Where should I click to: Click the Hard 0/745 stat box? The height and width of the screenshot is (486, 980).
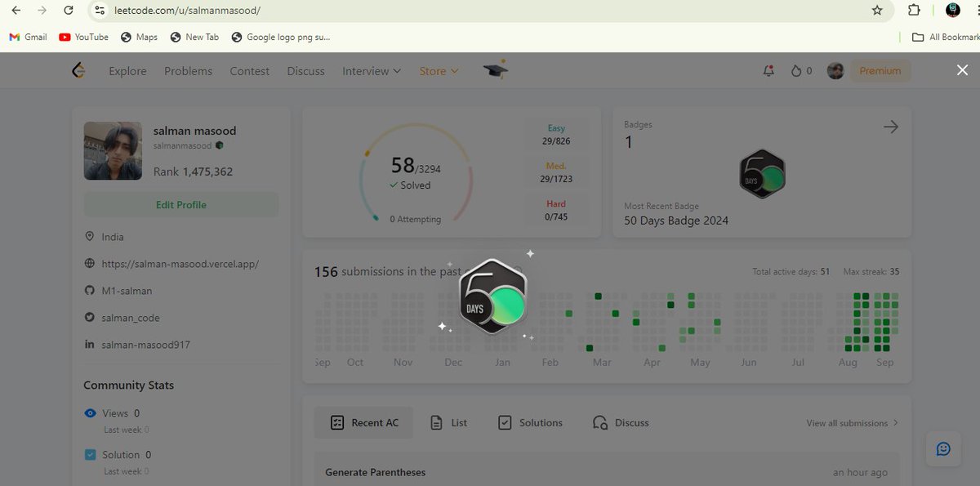click(x=556, y=211)
